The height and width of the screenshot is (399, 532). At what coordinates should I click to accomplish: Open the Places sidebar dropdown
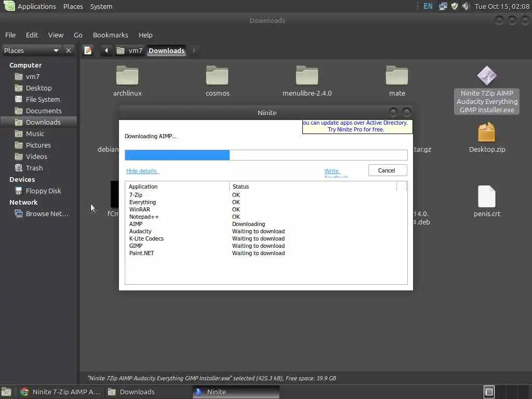[x=32, y=50]
